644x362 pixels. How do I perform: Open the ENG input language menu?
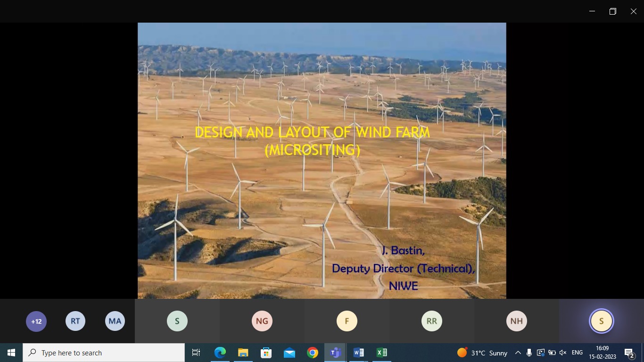[577, 353]
